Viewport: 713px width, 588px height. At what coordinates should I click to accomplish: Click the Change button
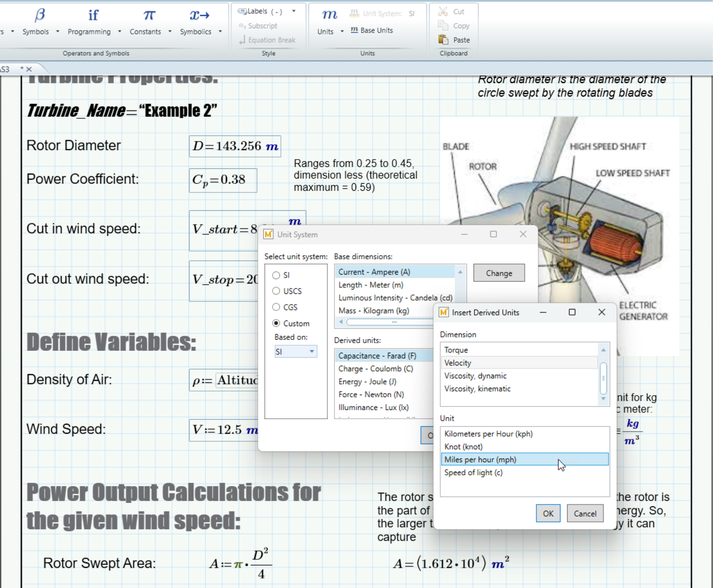(498, 273)
